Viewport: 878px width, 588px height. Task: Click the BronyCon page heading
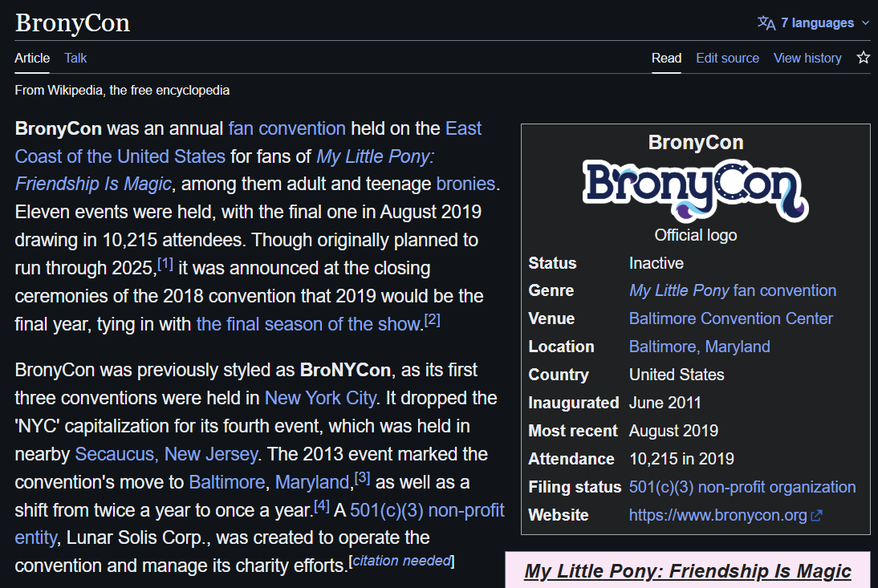pos(72,23)
